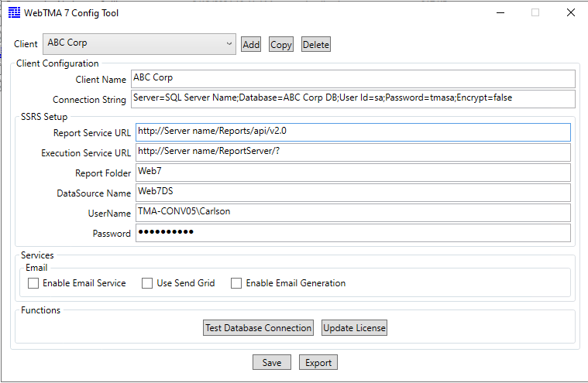Click the WebTMA app icon in title bar
This screenshot has width=588, height=383.
point(13,12)
